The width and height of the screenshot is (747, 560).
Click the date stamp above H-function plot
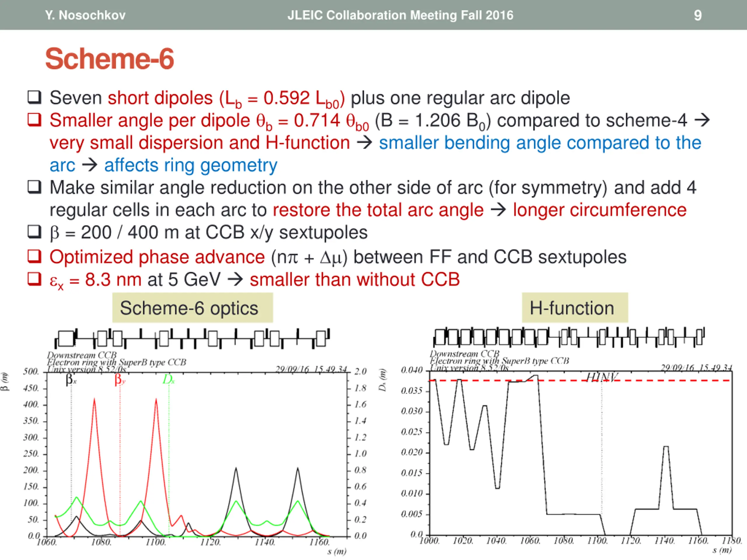point(697,368)
